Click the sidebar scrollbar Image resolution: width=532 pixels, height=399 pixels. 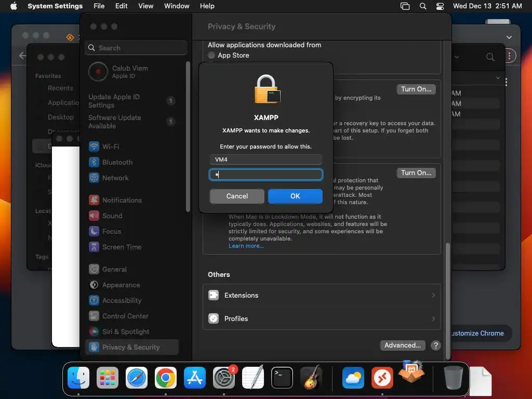click(x=188, y=137)
